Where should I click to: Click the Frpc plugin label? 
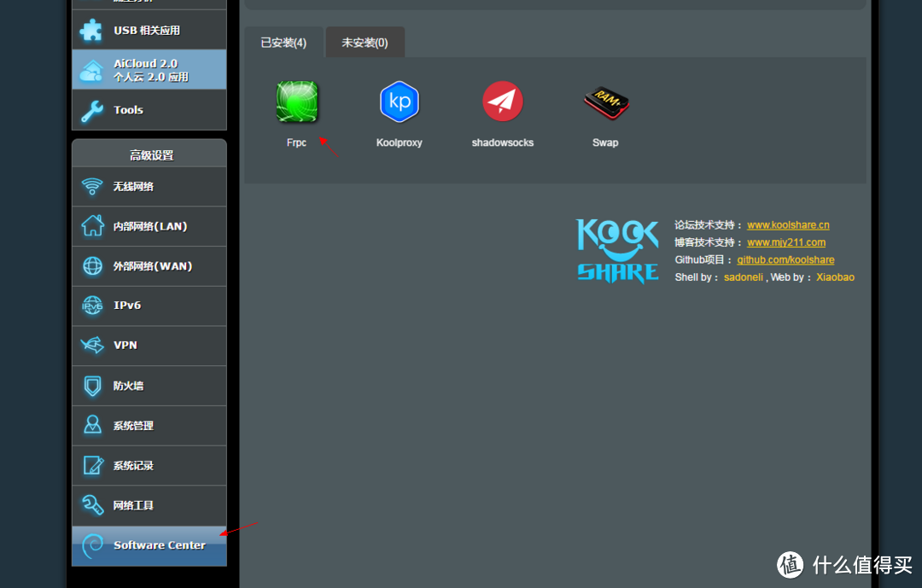tap(296, 143)
